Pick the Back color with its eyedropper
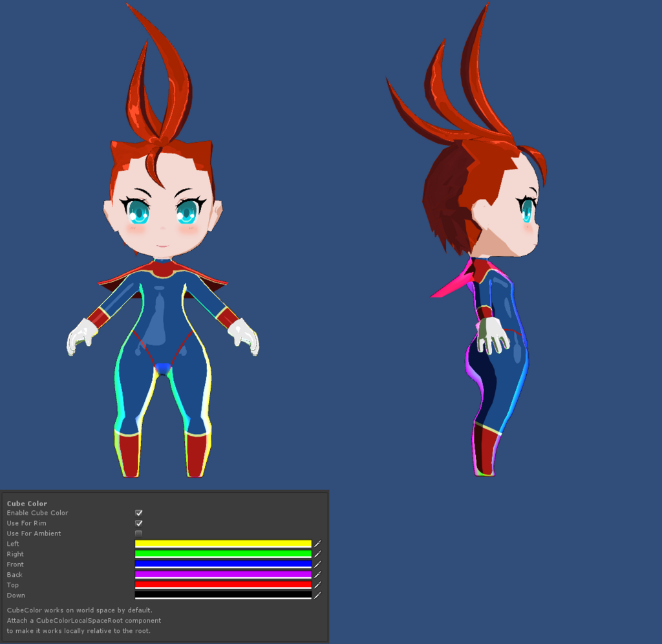 point(317,575)
